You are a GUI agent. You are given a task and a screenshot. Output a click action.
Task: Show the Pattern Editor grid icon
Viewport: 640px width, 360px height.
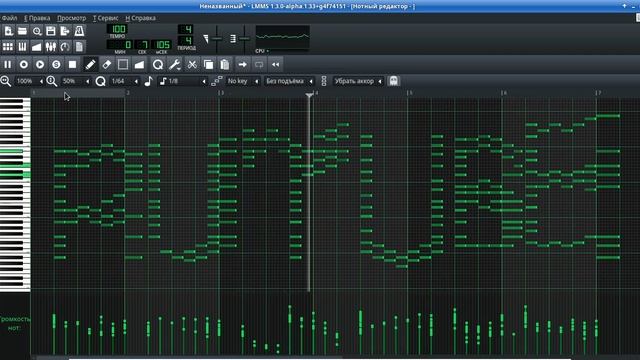[x=8, y=47]
